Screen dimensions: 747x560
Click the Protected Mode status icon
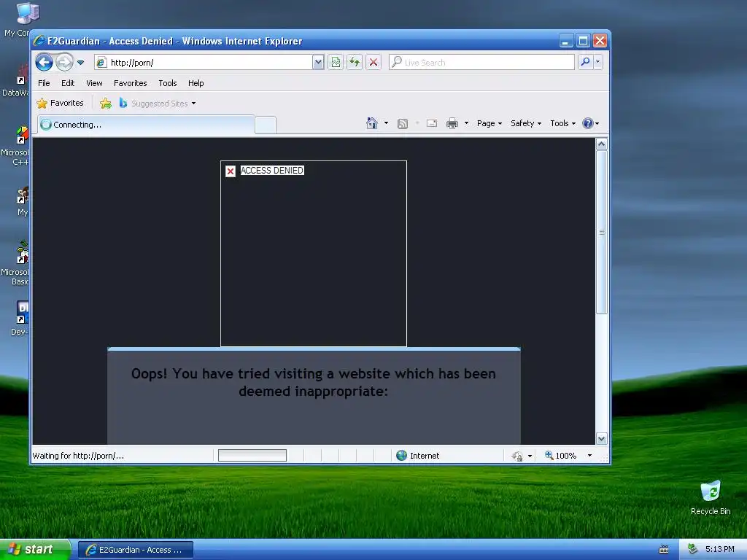pyautogui.click(x=517, y=456)
